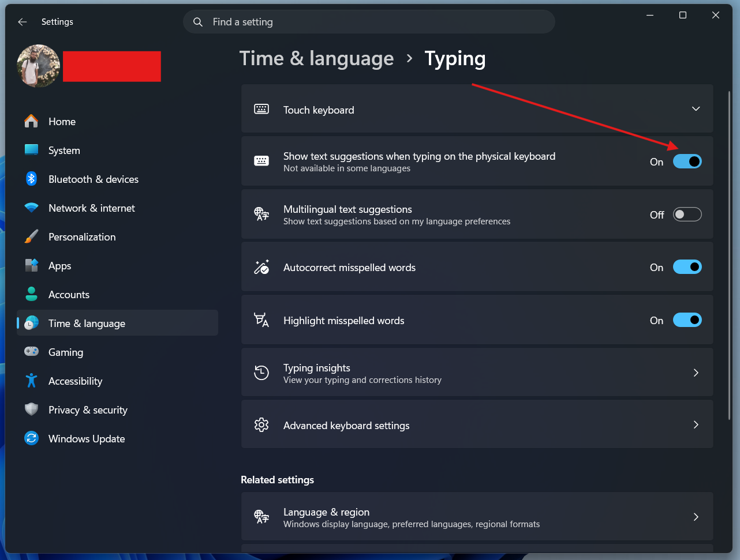740x560 pixels.
Task: Enable Multilingual text suggestions toggle
Action: coord(687,215)
